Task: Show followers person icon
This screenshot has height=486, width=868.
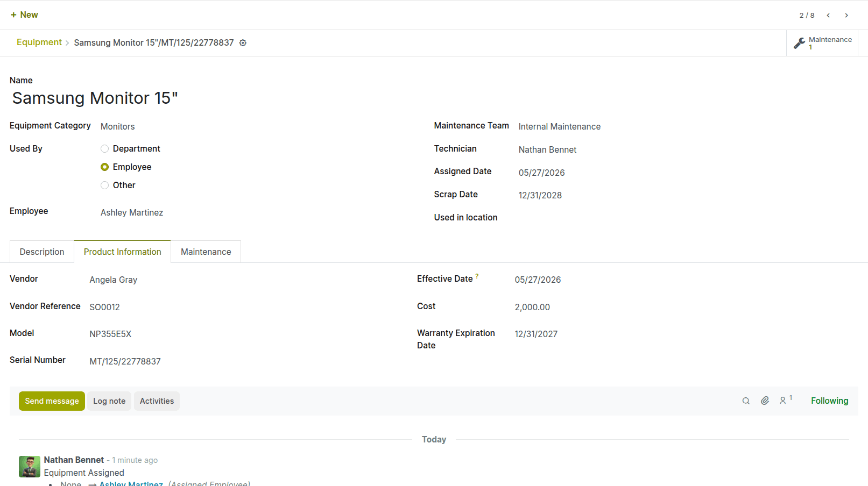Action: coord(786,401)
